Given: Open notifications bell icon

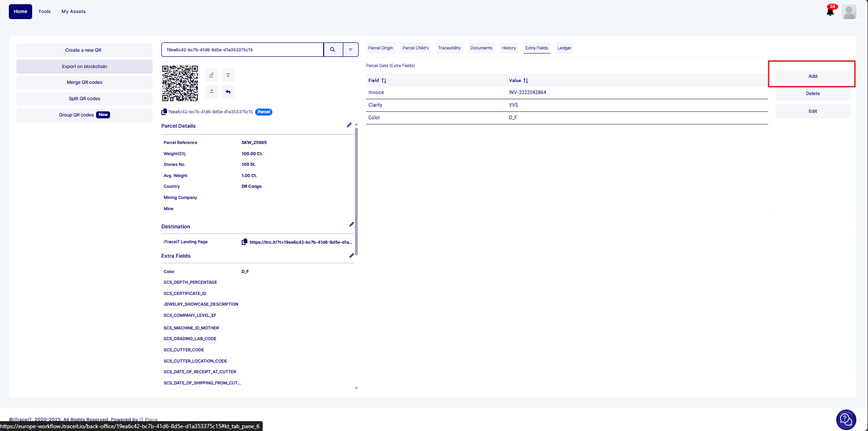Looking at the screenshot, I should [830, 12].
